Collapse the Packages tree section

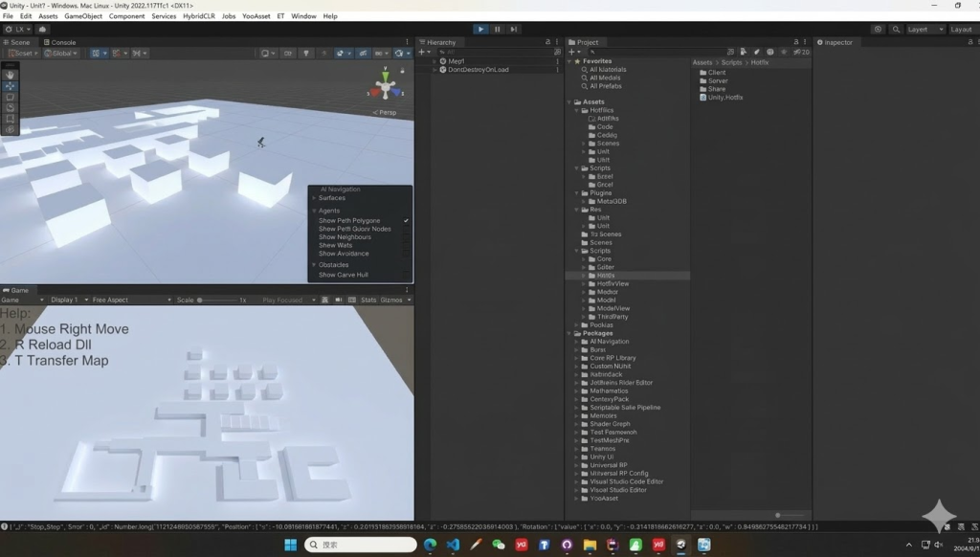click(572, 333)
